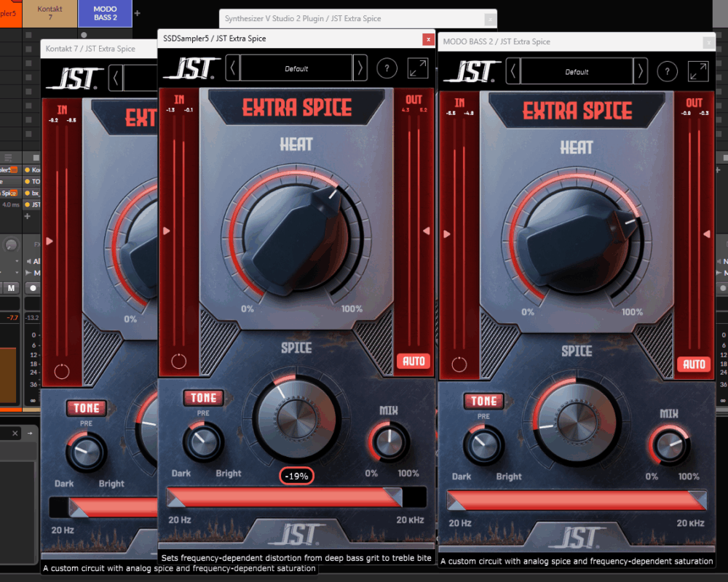Click Dark/Bright tone knob in MODO BASS 2 plugin
Viewport: 728px width, 582px height.
pos(484,445)
